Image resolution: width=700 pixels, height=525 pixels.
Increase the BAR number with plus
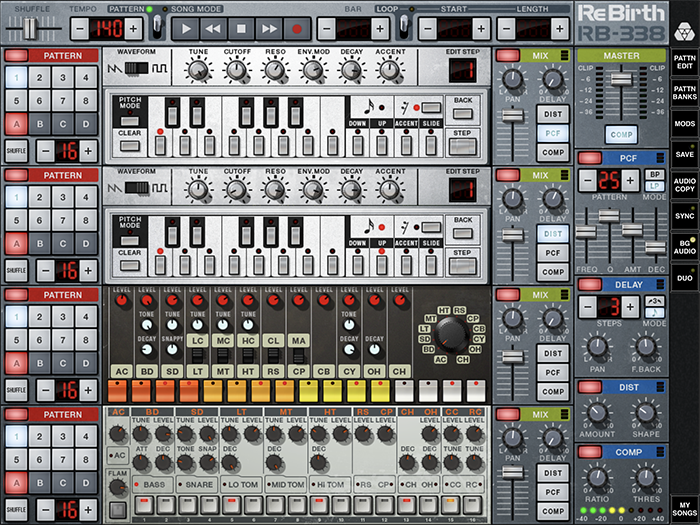coord(380,29)
